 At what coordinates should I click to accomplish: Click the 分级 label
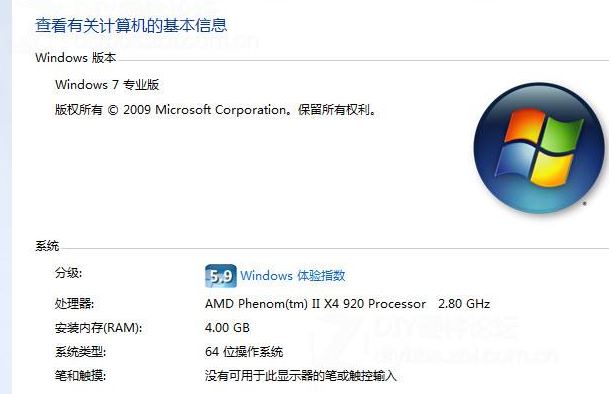[68, 273]
